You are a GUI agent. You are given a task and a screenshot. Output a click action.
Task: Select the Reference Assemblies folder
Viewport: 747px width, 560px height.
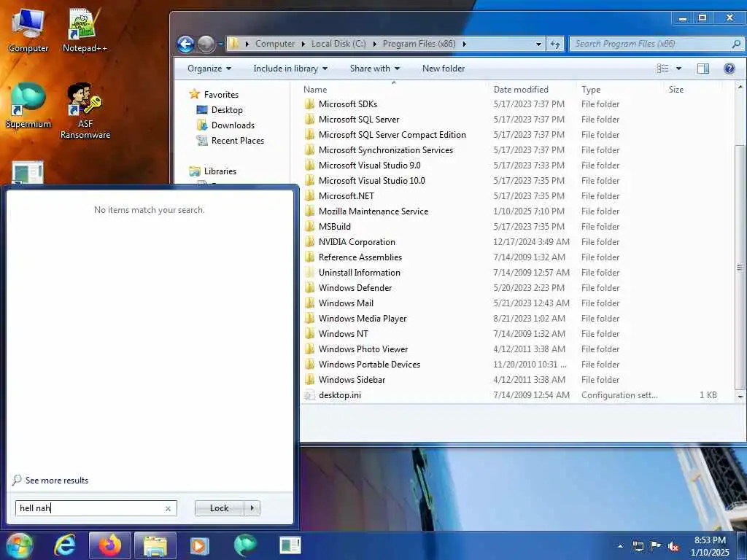[360, 257]
